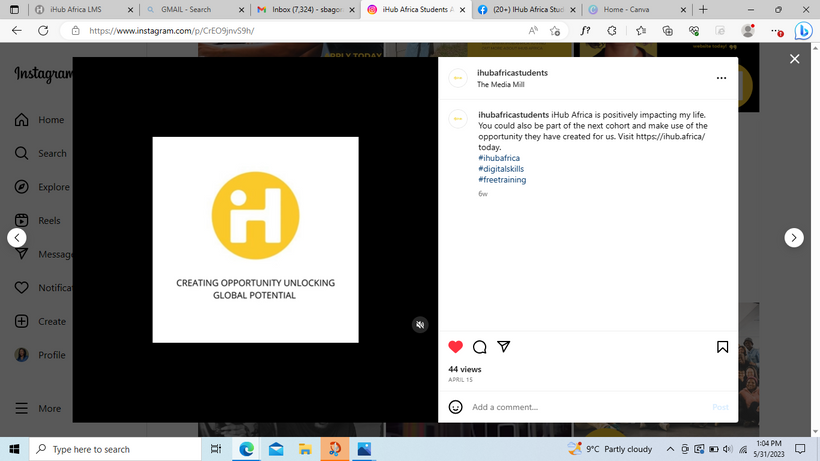Viewport: 820px width, 461px height.
Task: Go to previous post with left arrow
Action: click(x=17, y=238)
